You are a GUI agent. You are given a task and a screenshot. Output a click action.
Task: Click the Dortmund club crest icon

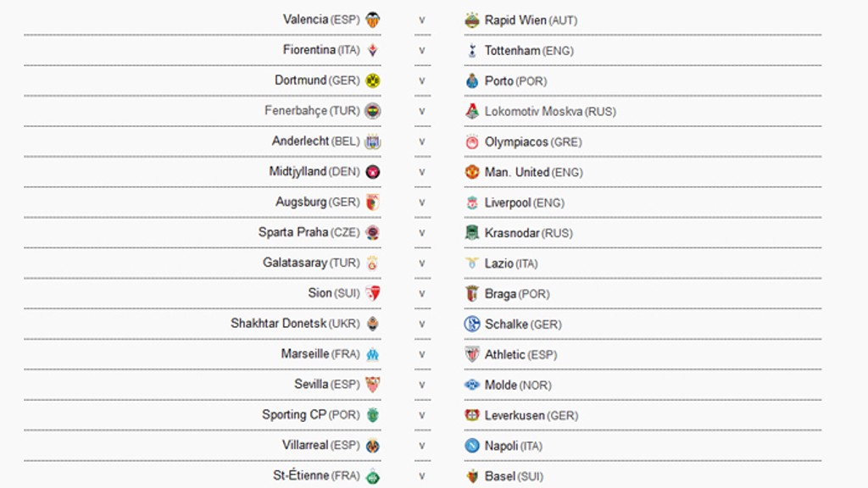pyautogui.click(x=373, y=80)
